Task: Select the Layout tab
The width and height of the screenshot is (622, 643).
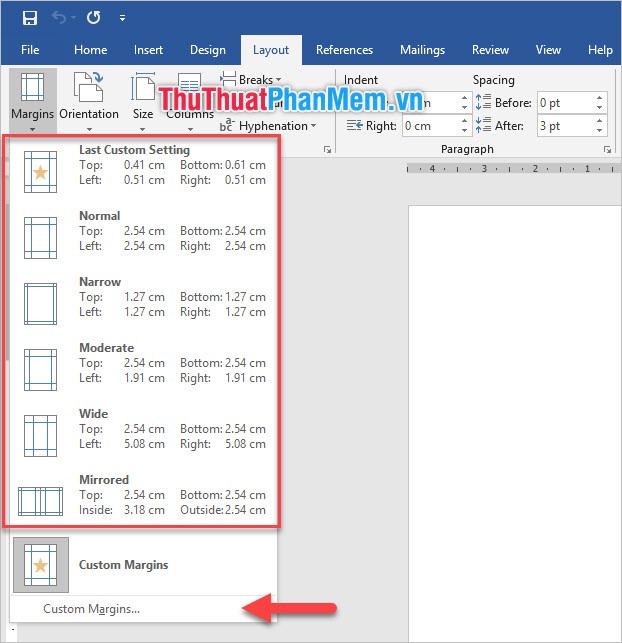Action: tap(271, 50)
